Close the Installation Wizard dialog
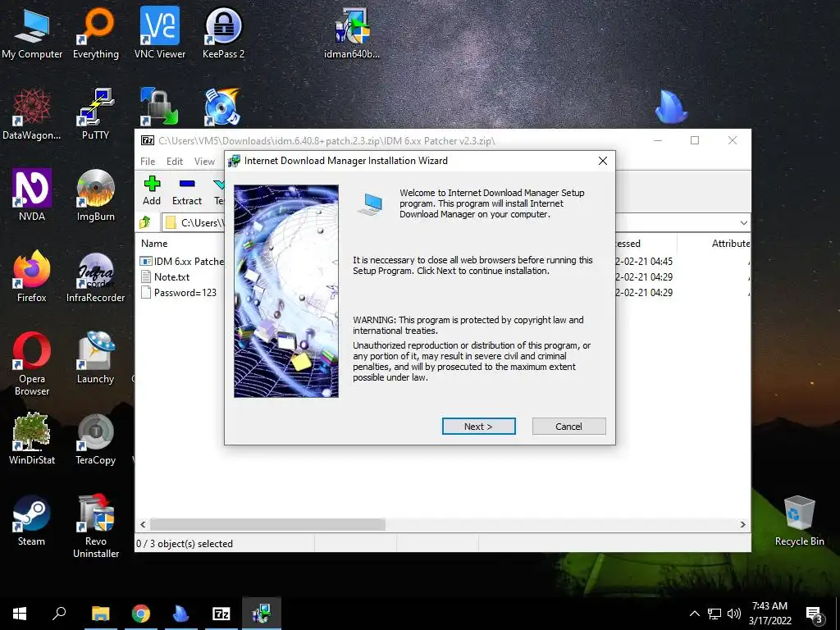Image resolution: width=840 pixels, height=630 pixels. coord(603,161)
